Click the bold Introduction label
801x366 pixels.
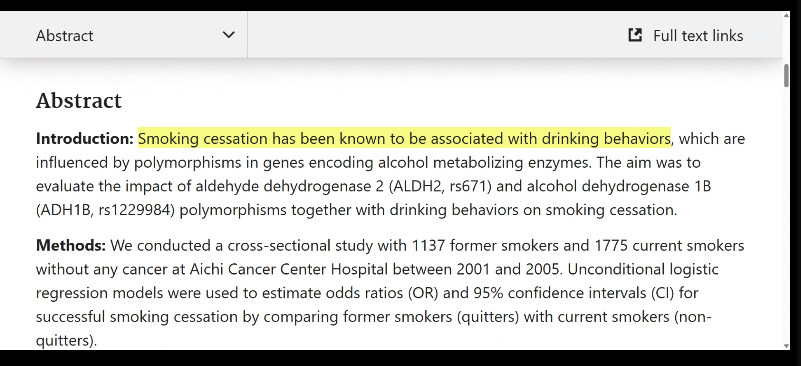pyautogui.click(x=85, y=139)
